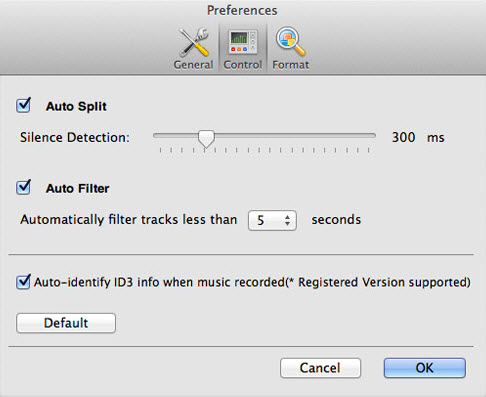Viewport: 486px width, 397px height.
Task: Uncheck the Auto Filter checkbox
Action: click(24, 187)
